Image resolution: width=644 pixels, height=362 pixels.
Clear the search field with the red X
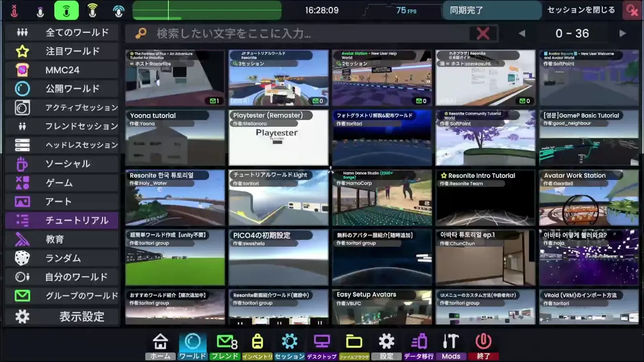coord(482,33)
